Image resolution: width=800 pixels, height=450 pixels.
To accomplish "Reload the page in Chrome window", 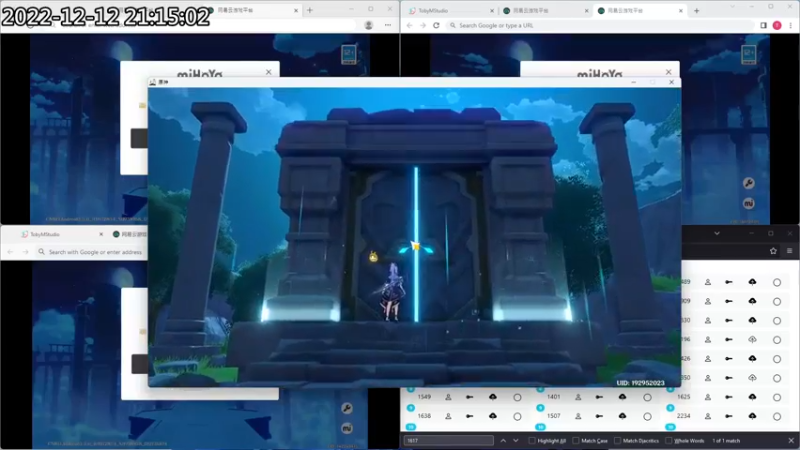I will pyautogui.click(x=436, y=25).
